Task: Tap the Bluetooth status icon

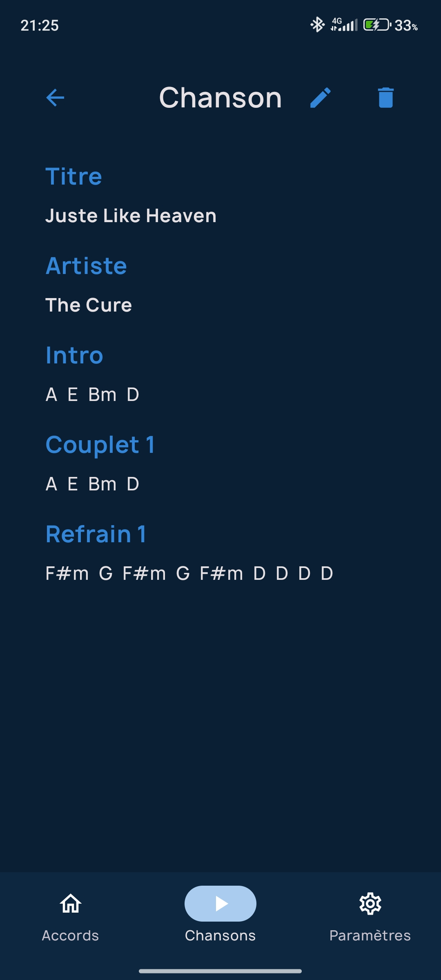Action: (x=317, y=25)
